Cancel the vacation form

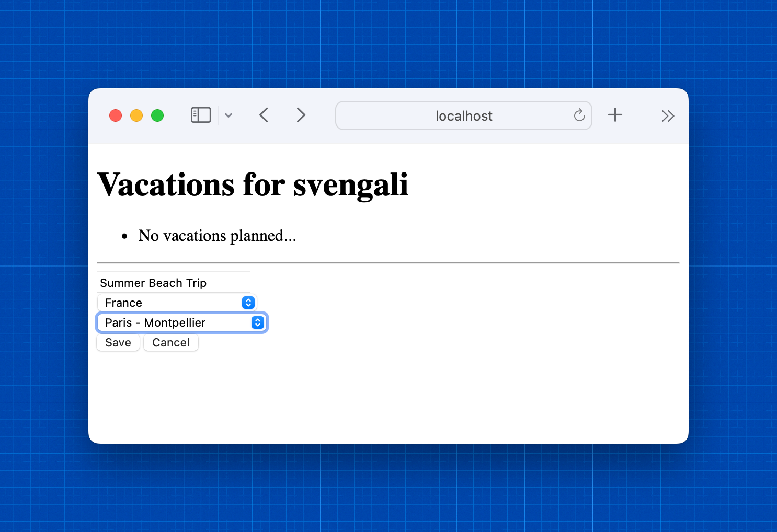(171, 343)
